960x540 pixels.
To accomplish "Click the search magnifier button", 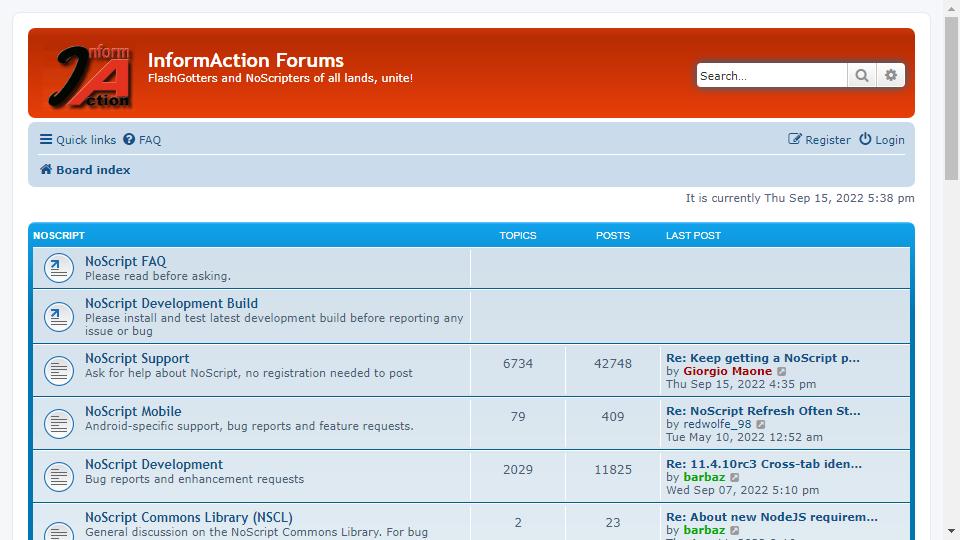I will point(861,75).
